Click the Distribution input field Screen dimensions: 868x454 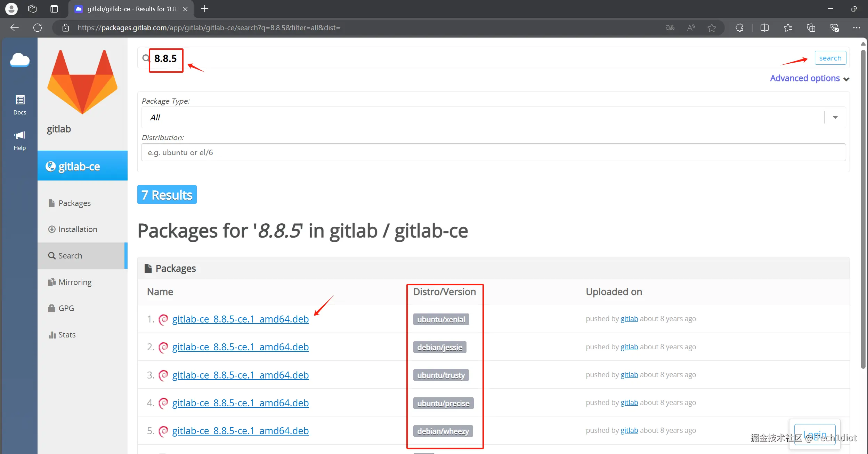(x=493, y=152)
